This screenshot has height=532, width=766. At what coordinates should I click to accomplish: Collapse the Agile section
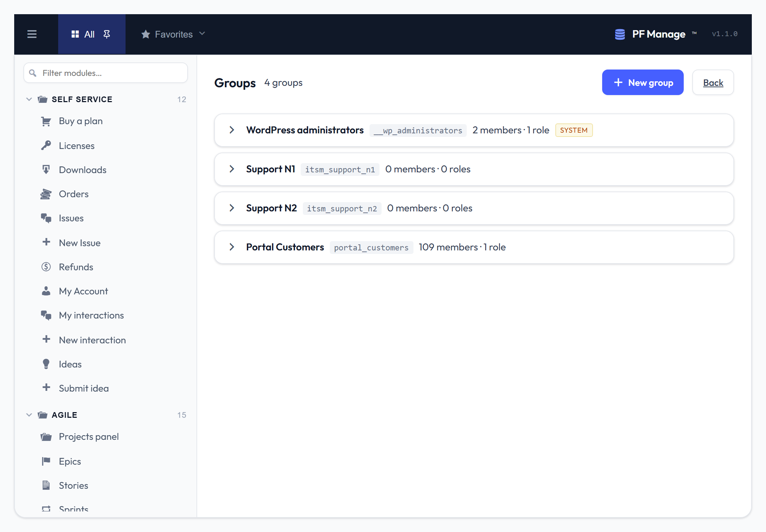pos(29,415)
